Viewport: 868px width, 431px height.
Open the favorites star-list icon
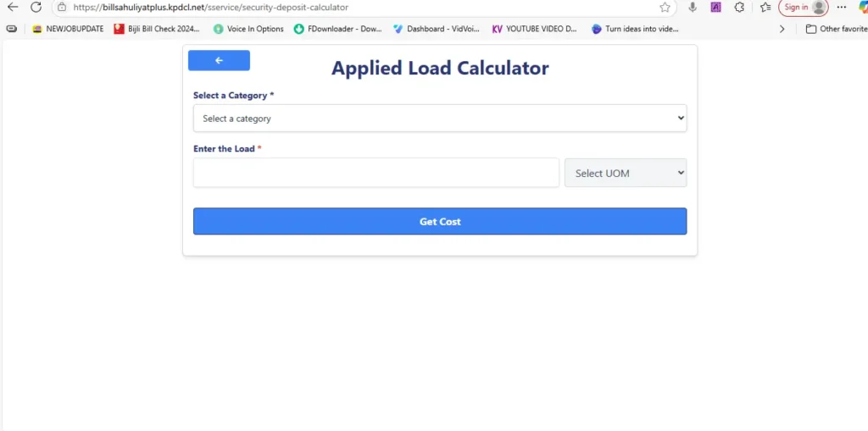(765, 7)
